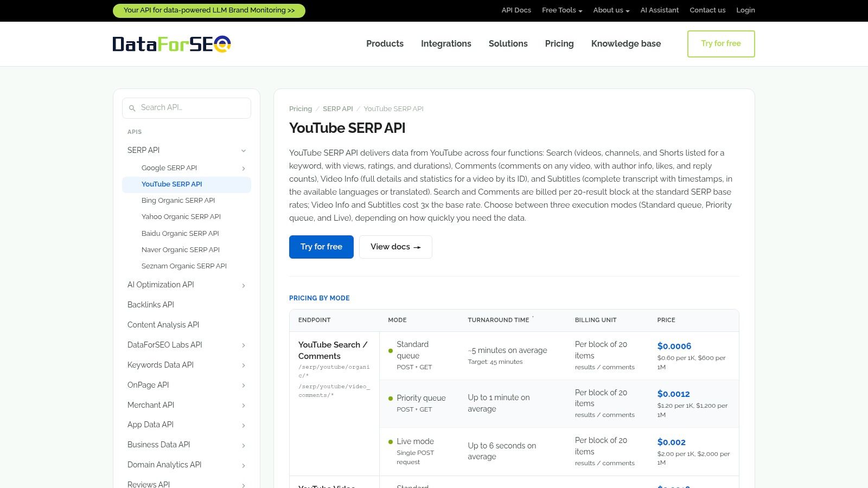The height and width of the screenshot is (488, 868).
Task: Open AI Assistant link
Action: coord(659,10)
